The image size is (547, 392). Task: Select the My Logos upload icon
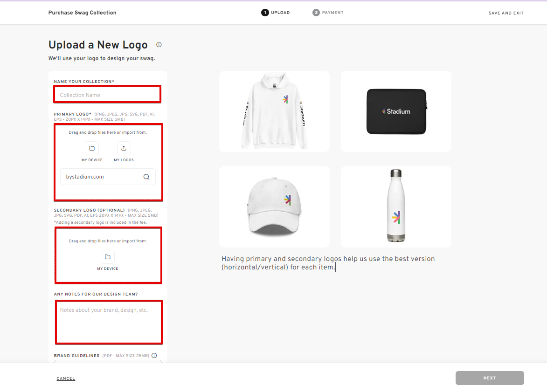(x=124, y=147)
